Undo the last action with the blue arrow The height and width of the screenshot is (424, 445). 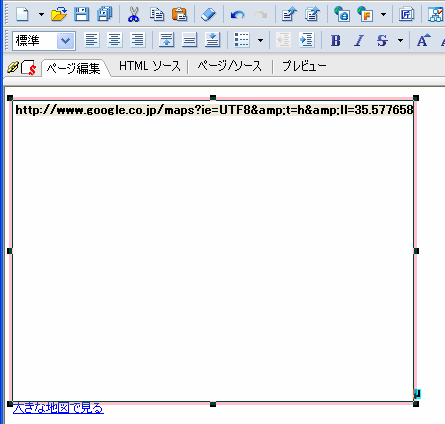pyautogui.click(x=238, y=14)
